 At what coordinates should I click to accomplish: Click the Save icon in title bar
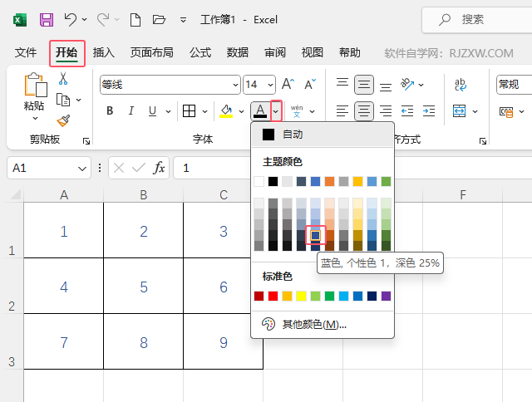[x=47, y=19]
